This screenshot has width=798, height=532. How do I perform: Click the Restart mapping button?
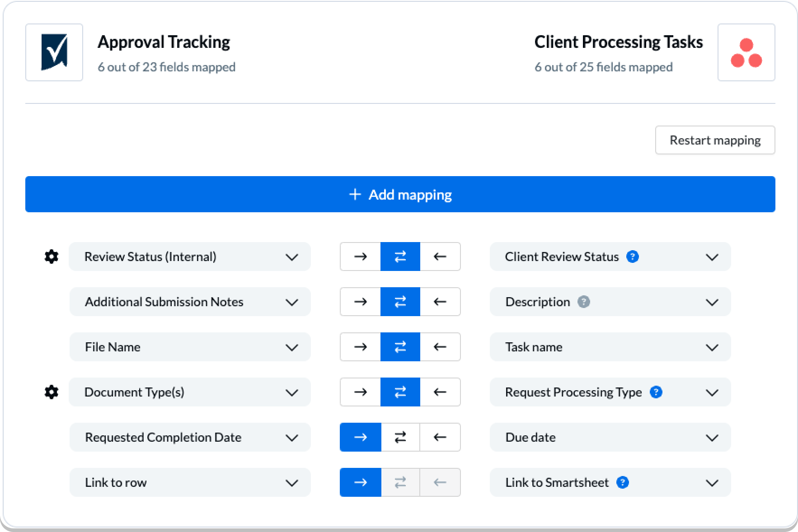click(715, 140)
